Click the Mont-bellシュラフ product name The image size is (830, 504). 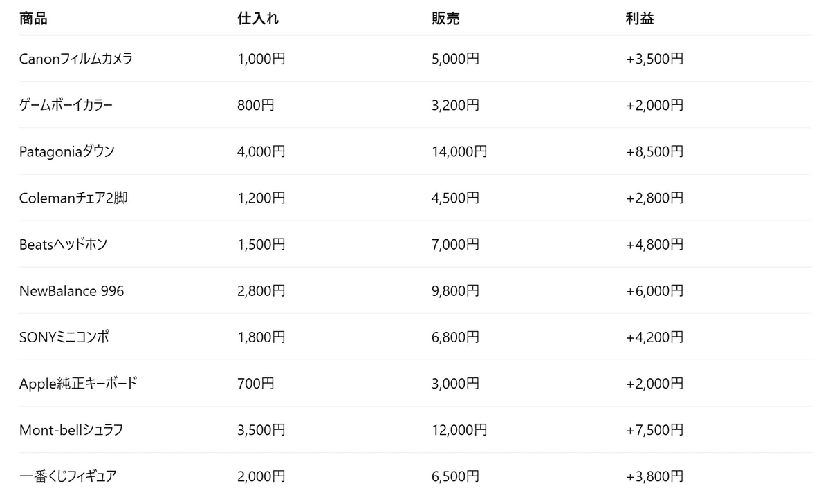point(71,429)
